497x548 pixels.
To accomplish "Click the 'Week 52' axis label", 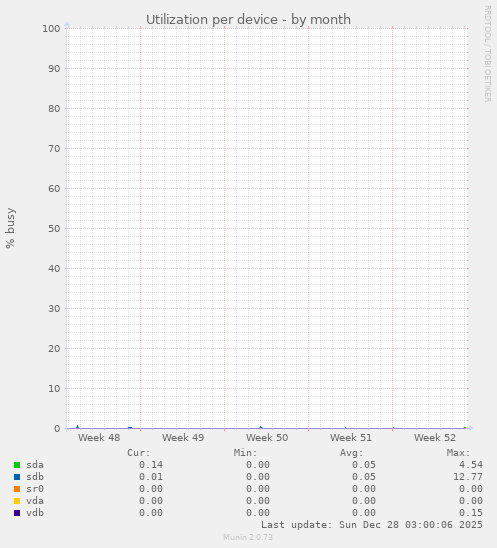I will click(x=435, y=438).
